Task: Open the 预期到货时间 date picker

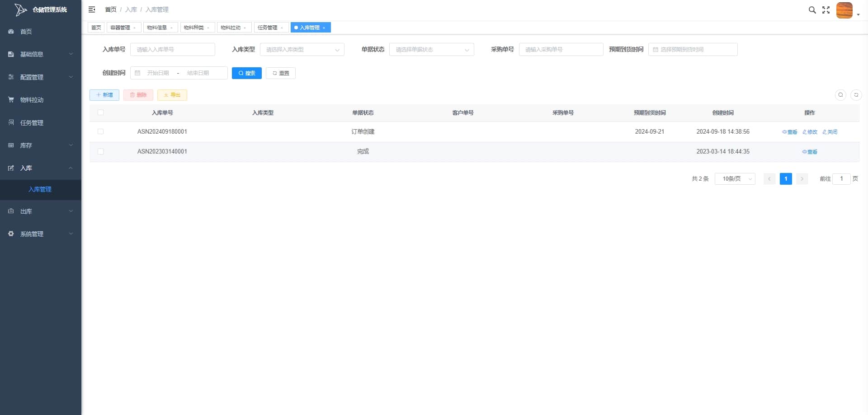Action: (693, 50)
